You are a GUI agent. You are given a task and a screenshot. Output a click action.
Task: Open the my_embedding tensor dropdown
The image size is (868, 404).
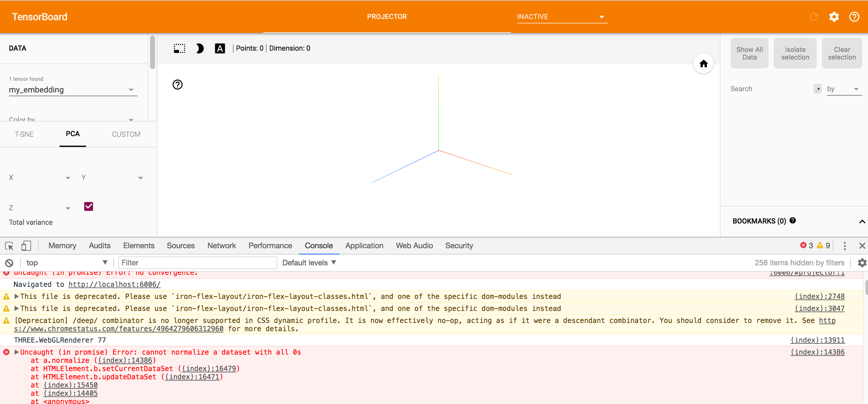[73, 90]
